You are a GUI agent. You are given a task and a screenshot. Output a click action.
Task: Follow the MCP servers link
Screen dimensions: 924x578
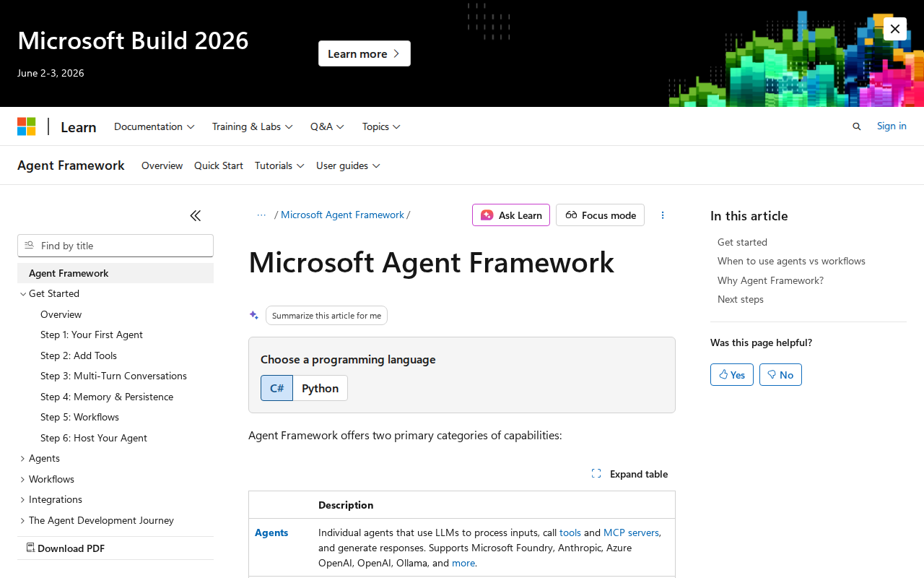tap(631, 532)
